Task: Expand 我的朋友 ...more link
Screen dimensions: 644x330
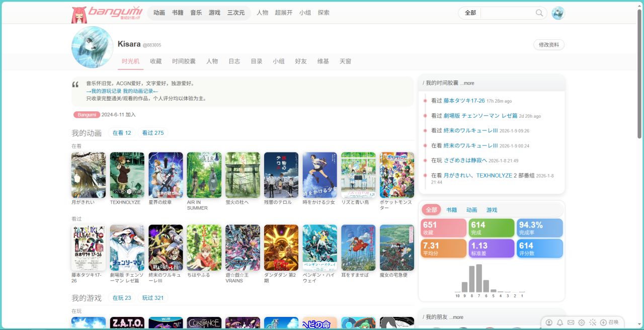Action: [x=456, y=317]
